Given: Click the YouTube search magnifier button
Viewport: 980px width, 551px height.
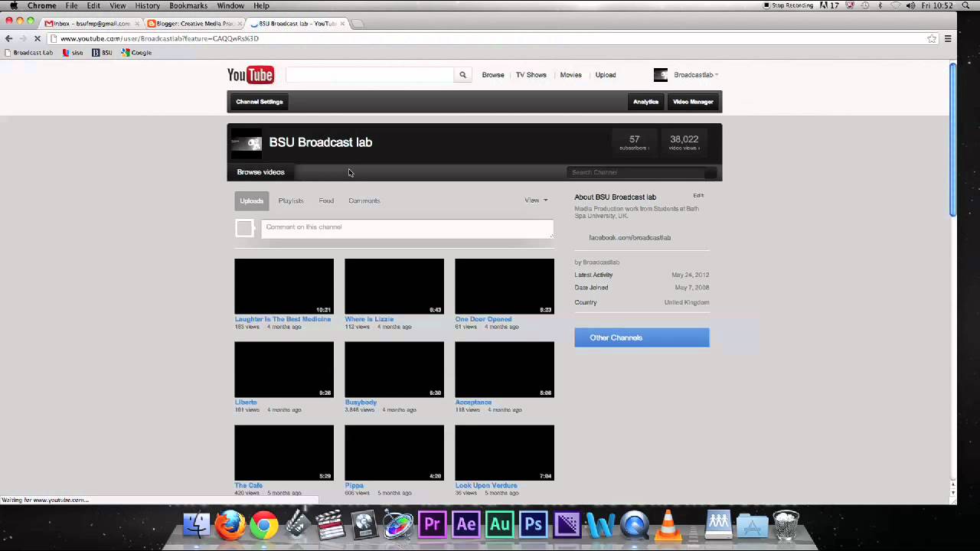Looking at the screenshot, I should (462, 75).
